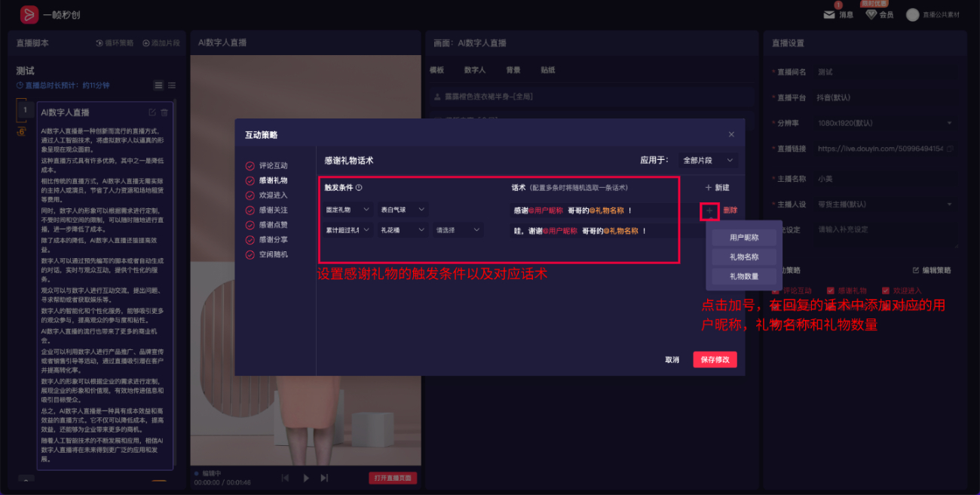Image resolution: width=980 pixels, height=495 pixels.
Task: Click 删除 on the first script row
Action: [730, 210]
